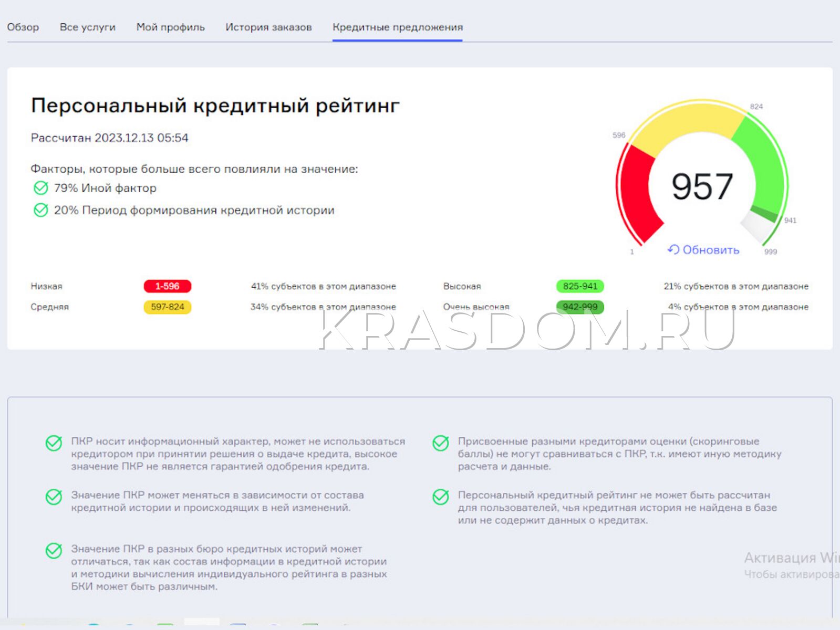The height and width of the screenshot is (630, 840).
Task: Click gauge tick label 999
Action: (x=770, y=252)
